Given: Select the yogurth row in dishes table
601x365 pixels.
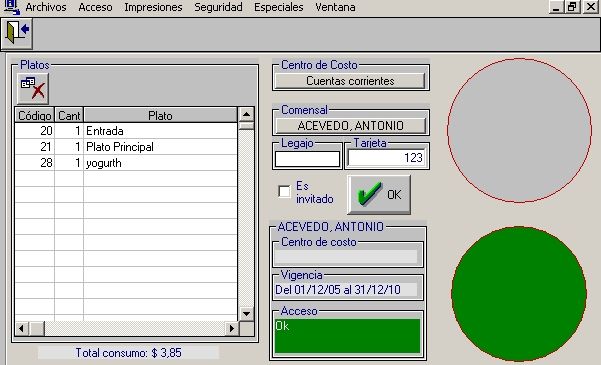Looking at the screenshot, I should coord(126,163).
